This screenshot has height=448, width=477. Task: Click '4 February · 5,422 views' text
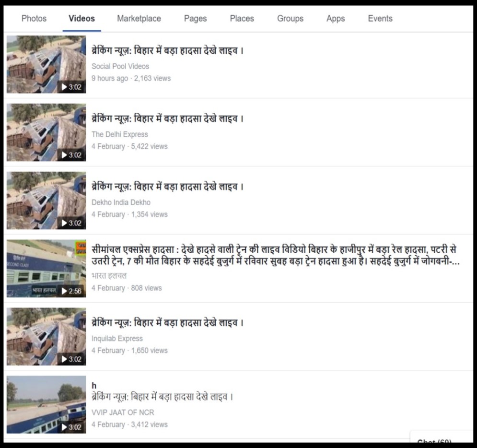point(129,146)
